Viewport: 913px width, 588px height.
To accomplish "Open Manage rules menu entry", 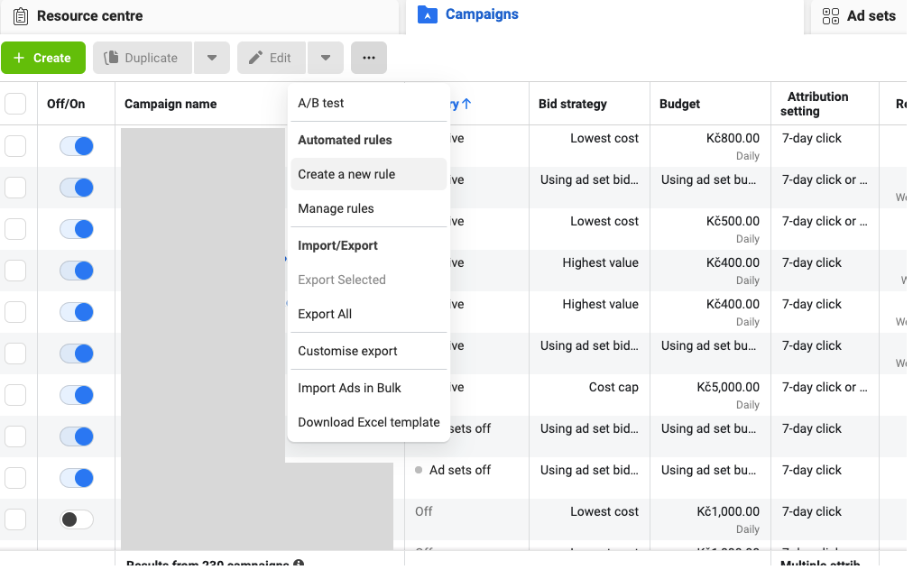I will tap(336, 208).
